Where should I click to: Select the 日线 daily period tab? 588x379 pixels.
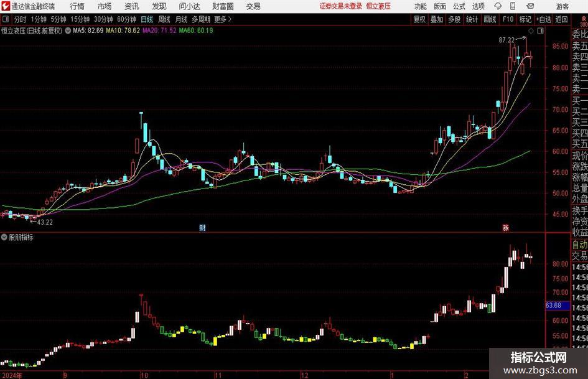click(147, 19)
